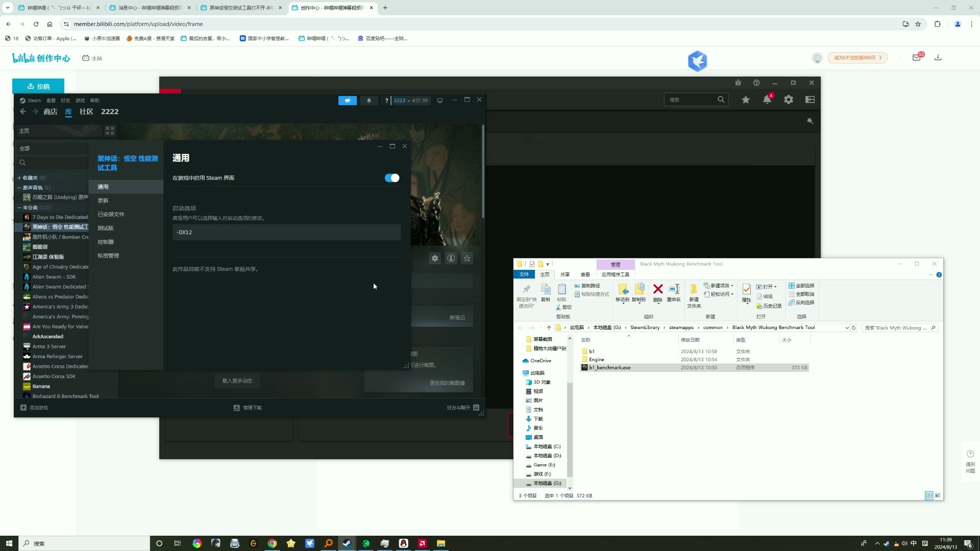Image resolution: width=980 pixels, height=551 pixels.
Task: Open Steam 商店 tab
Action: [x=51, y=112]
